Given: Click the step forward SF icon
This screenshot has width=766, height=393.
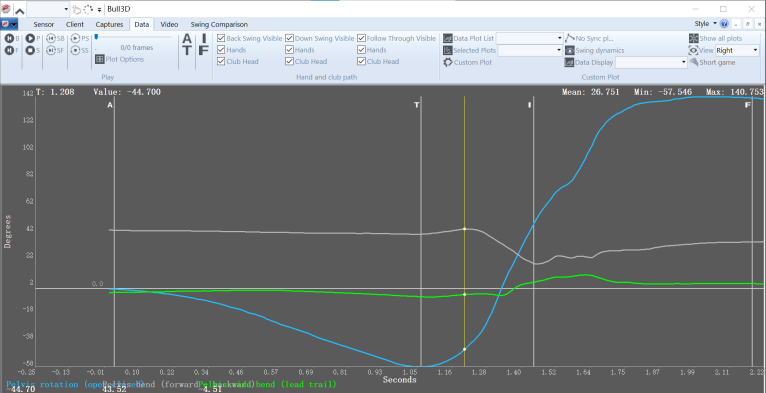Looking at the screenshot, I should (50, 50).
